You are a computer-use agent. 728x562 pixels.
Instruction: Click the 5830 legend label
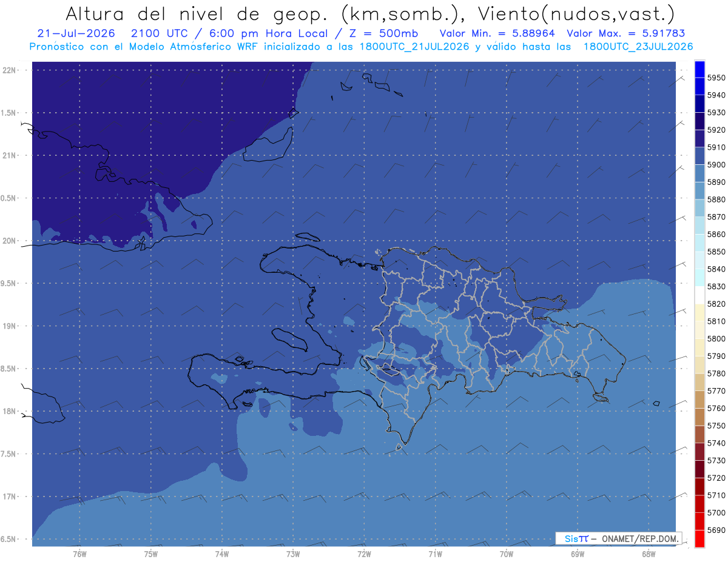pos(716,286)
